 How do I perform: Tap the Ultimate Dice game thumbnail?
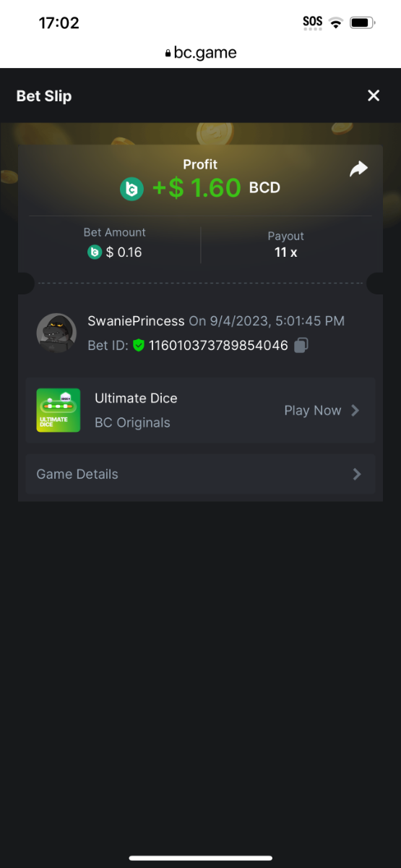pos(59,410)
